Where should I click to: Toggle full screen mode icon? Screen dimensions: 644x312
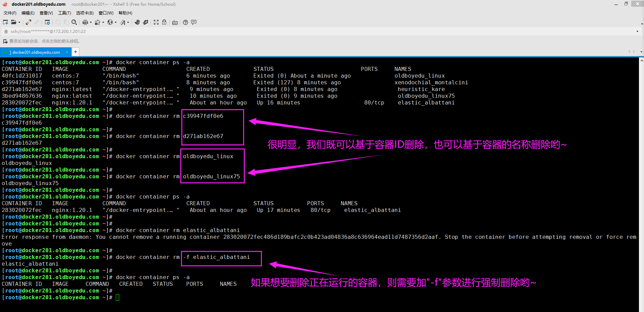pos(156,22)
